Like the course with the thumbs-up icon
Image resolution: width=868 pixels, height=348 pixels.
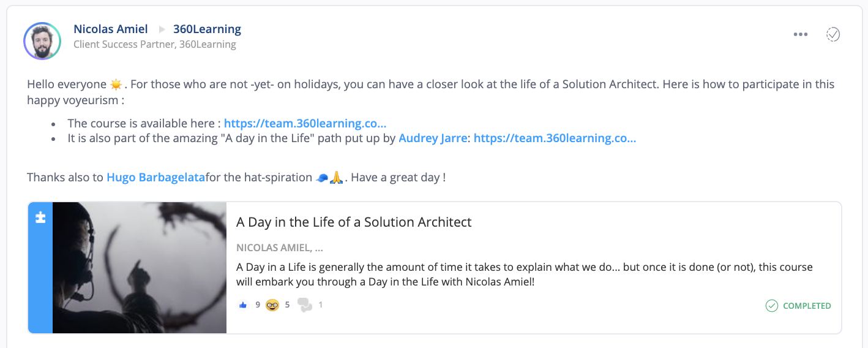click(x=243, y=304)
